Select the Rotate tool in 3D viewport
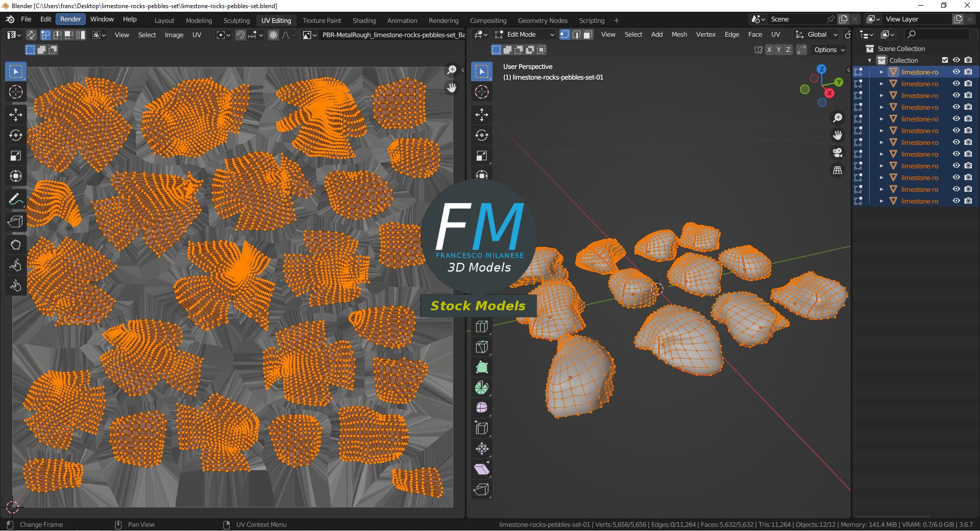 pos(482,135)
